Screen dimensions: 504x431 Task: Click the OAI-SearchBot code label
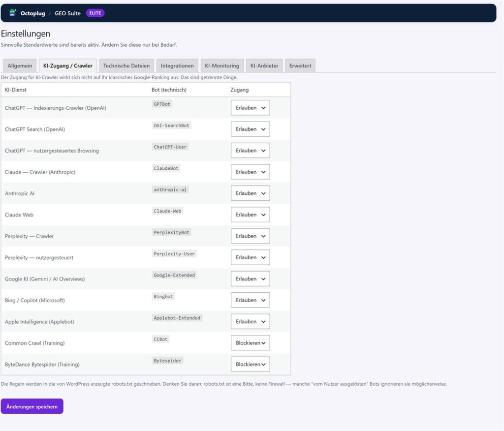[x=172, y=125]
